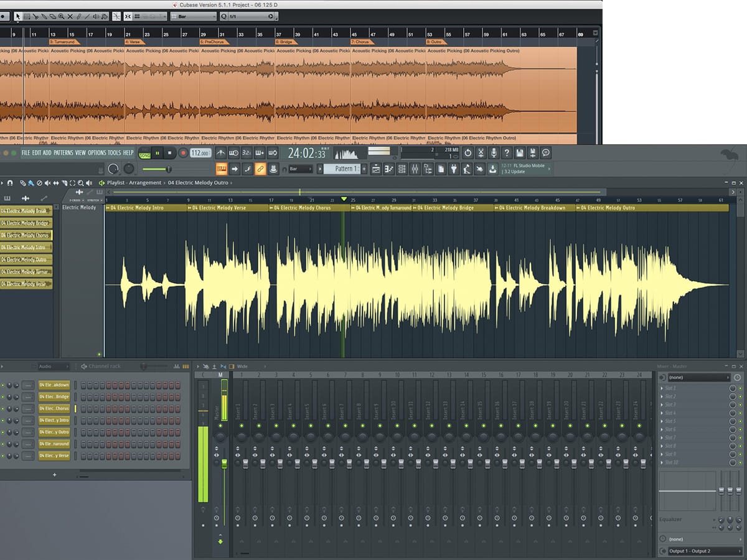Toggle SONG mode button
The height and width of the screenshot is (560, 747).
144,153
